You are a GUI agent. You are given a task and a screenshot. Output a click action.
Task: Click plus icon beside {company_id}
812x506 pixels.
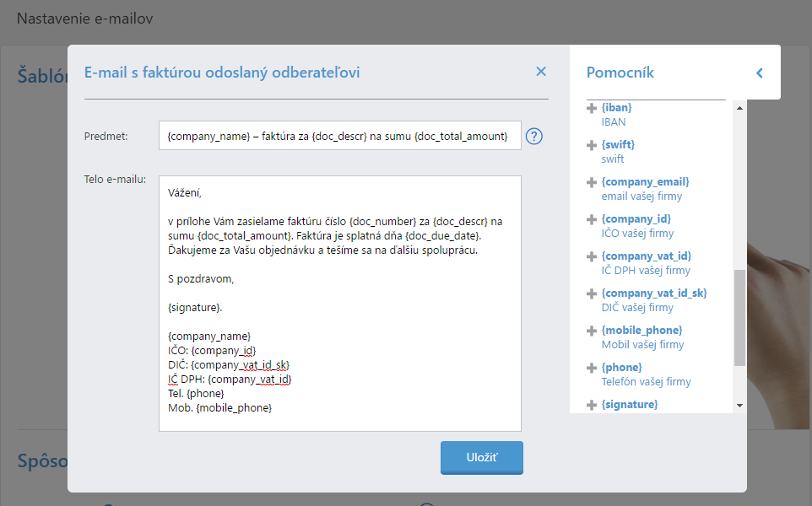(592, 219)
